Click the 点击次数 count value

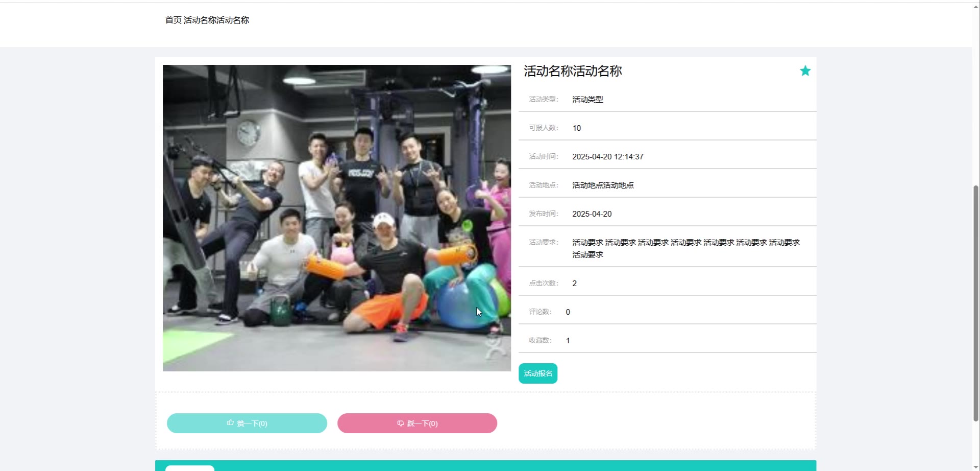[x=575, y=284]
